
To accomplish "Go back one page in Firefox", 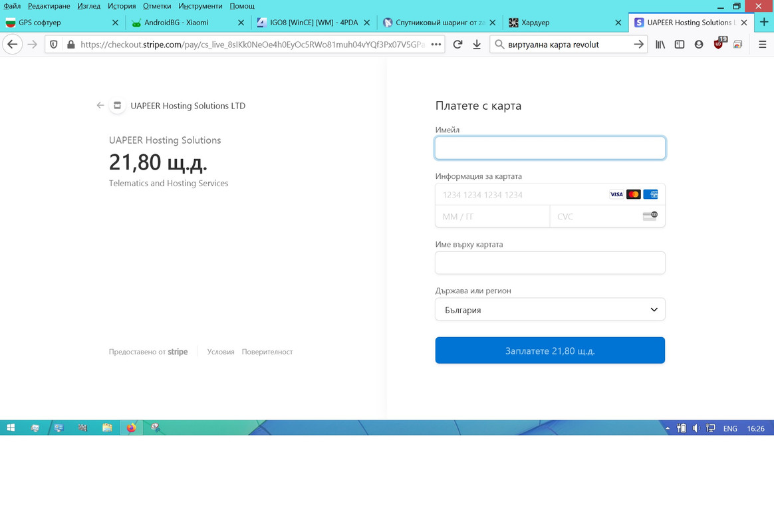I will click(13, 45).
